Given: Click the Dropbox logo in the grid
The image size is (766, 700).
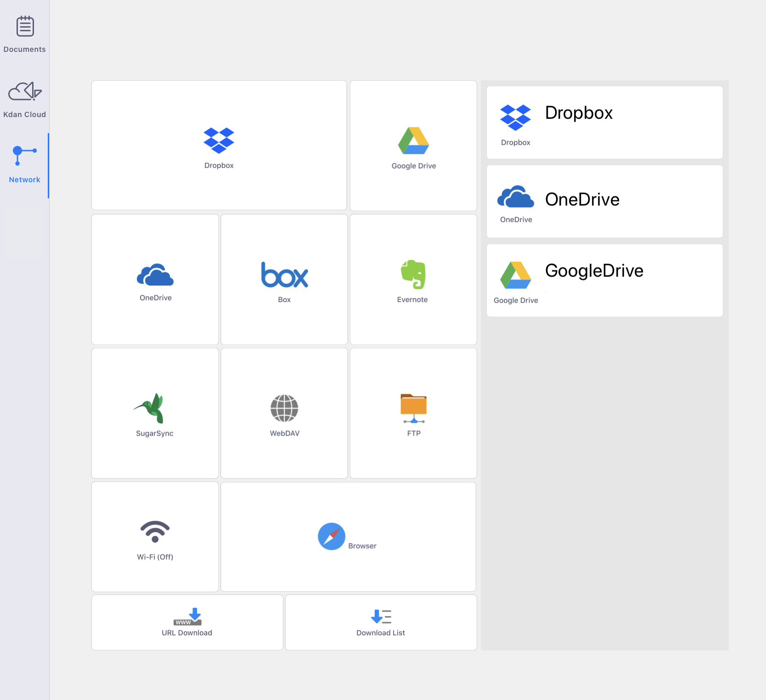Looking at the screenshot, I should [219, 140].
